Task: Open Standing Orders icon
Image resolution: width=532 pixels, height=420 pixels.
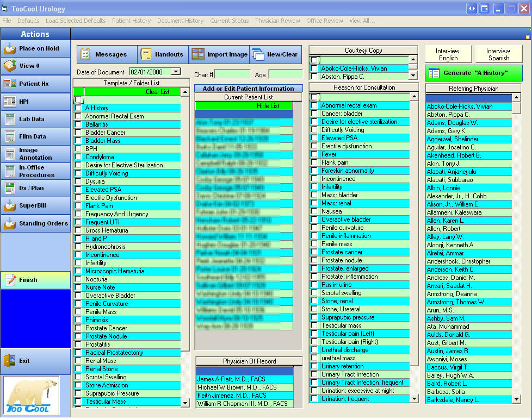Action: (x=10, y=223)
